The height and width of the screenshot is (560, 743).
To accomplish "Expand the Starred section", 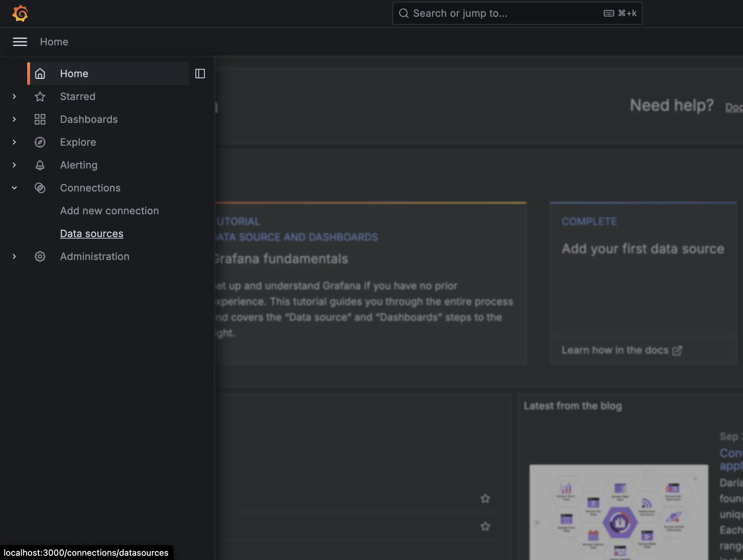I will pyautogui.click(x=14, y=96).
